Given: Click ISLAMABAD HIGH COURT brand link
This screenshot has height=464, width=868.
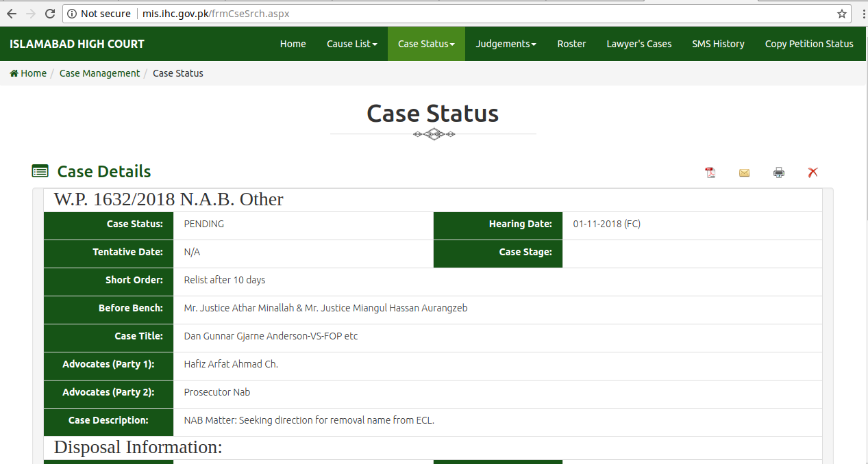Looking at the screenshot, I should point(77,44).
